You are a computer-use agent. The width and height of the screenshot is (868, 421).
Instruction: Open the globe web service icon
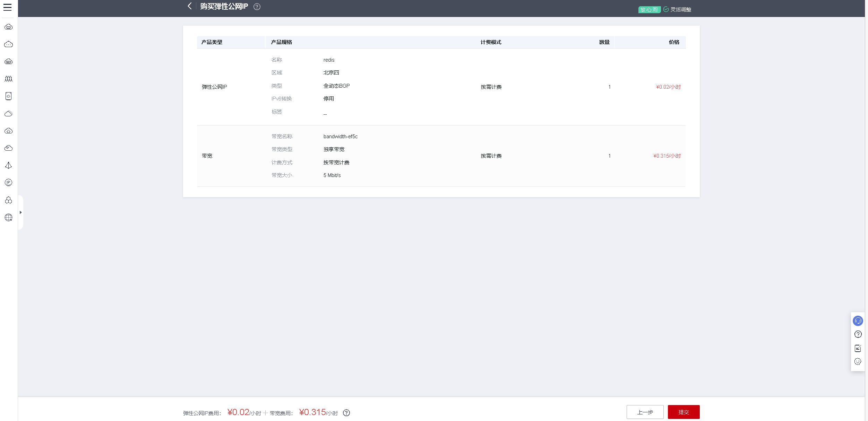coord(9,218)
